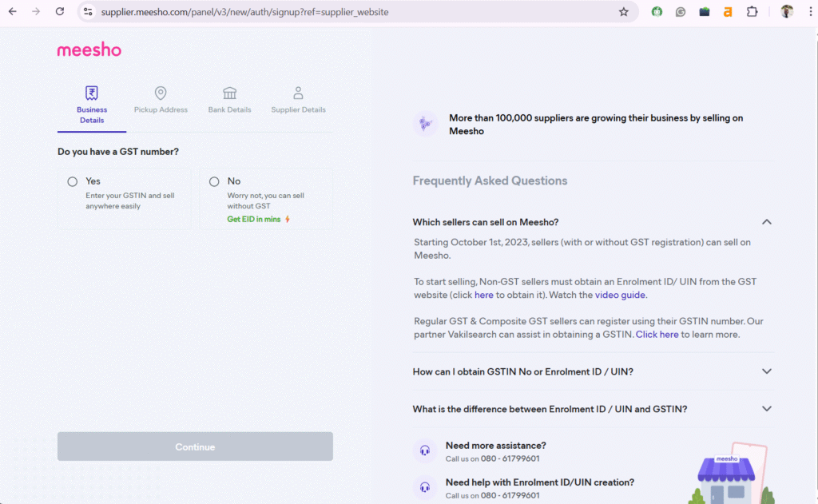Switch to the Business Details tab
The height and width of the screenshot is (504, 818).
pyautogui.click(x=92, y=105)
